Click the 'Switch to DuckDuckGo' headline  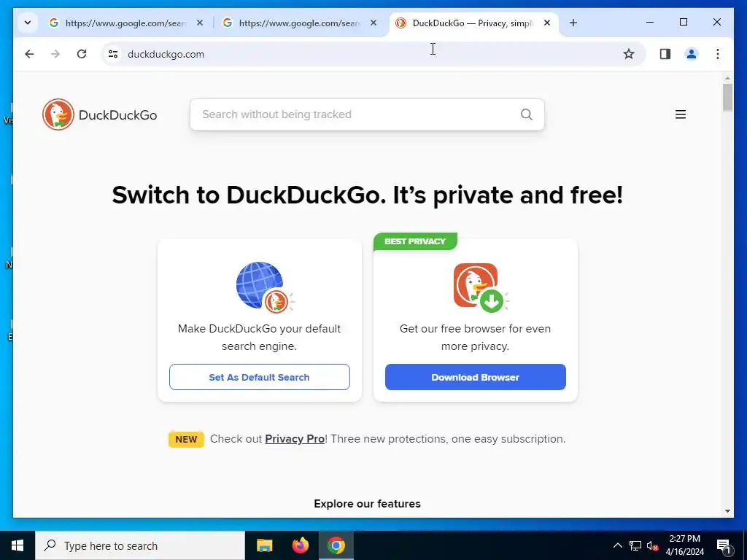coord(368,195)
